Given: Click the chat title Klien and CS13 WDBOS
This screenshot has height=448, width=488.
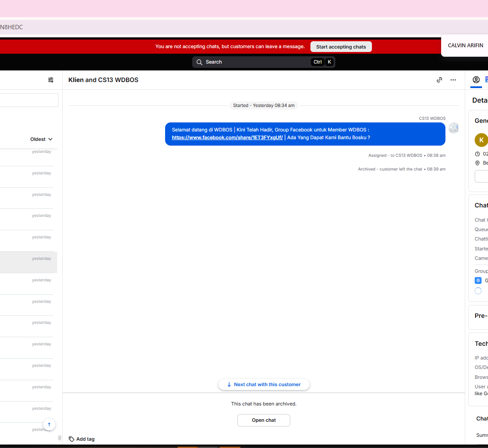Looking at the screenshot, I should click(x=103, y=80).
